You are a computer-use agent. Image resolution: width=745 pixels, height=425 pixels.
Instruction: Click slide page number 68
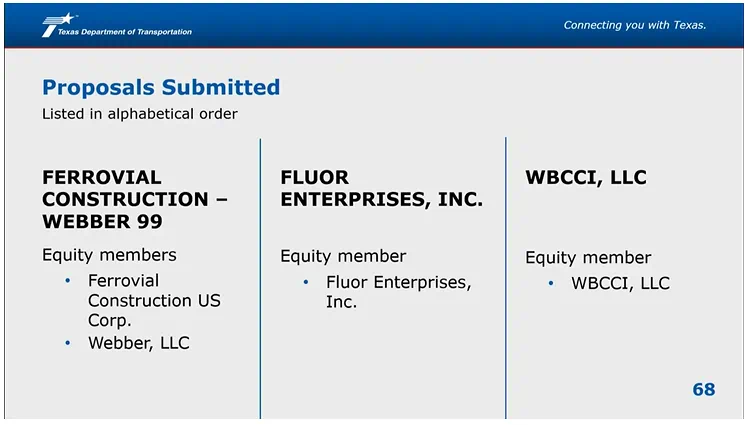point(704,389)
